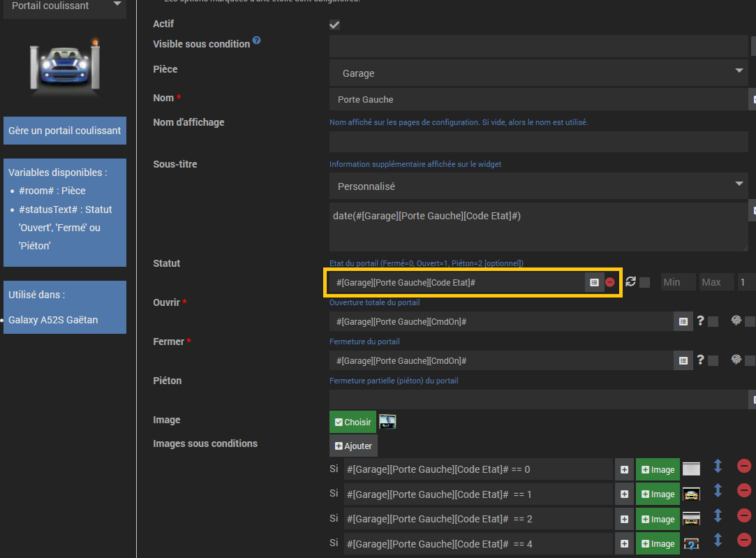The height and width of the screenshot is (558, 756).
Task: Click the question mark confirmation icon for Ouvrir
Action: pos(701,321)
